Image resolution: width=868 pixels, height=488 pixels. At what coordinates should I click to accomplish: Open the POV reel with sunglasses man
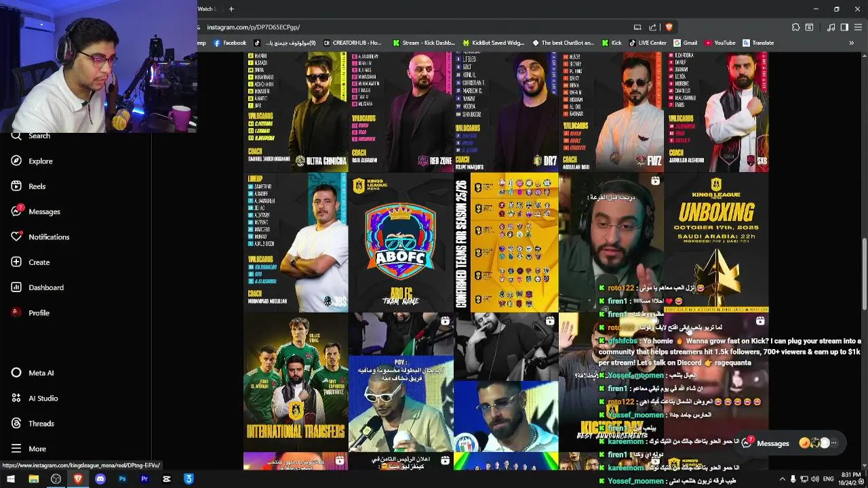[x=401, y=382]
